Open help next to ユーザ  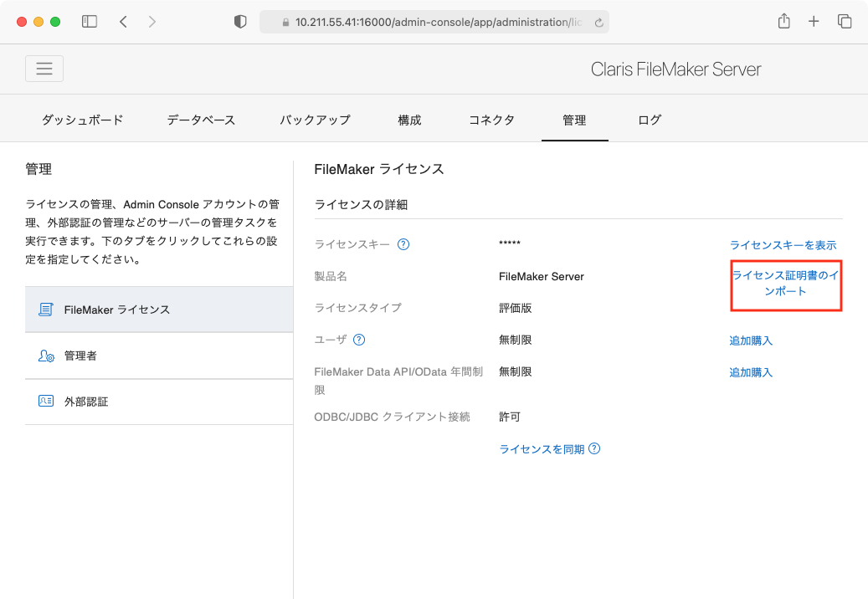coord(360,340)
